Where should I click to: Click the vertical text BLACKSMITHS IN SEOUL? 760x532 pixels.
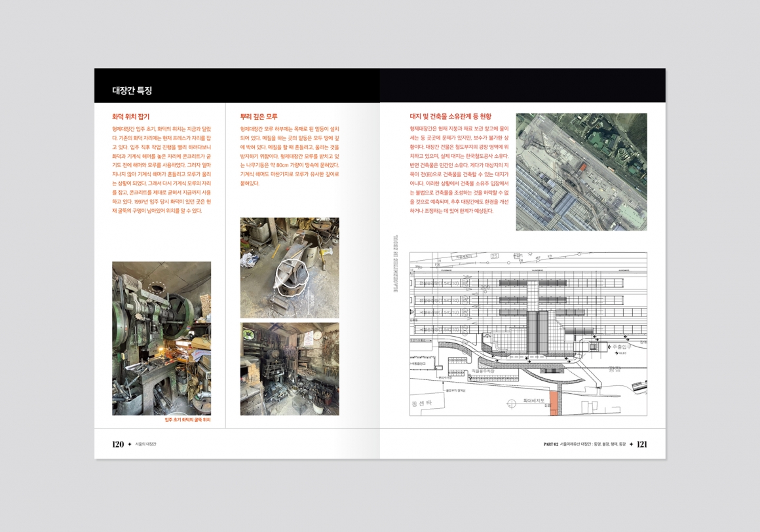(396, 264)
